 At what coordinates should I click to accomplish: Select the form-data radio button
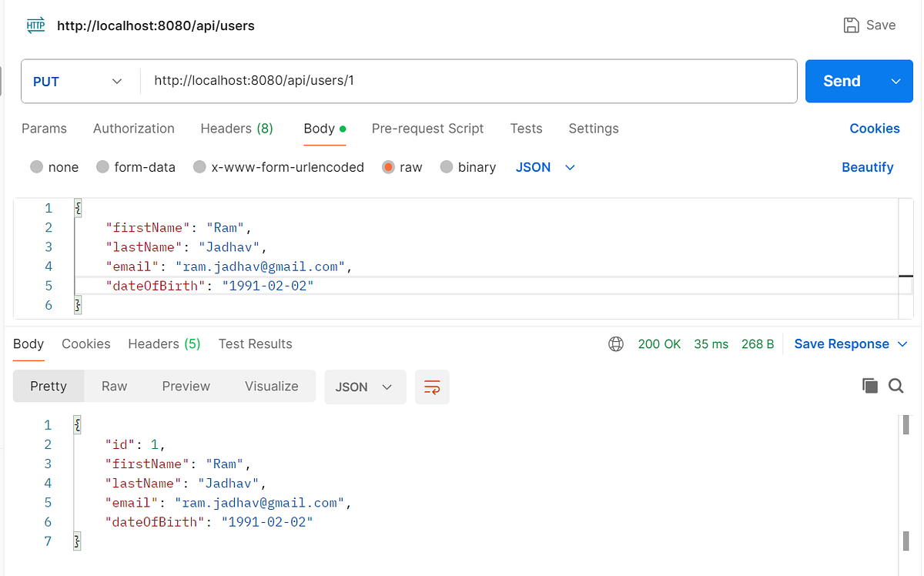[x=102, y=167]
